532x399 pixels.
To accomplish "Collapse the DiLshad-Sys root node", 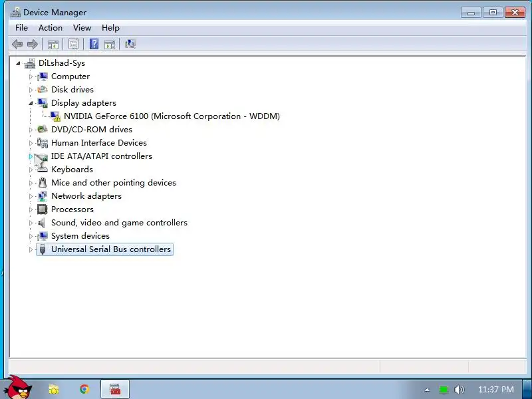I will click(x=18, y=63).
